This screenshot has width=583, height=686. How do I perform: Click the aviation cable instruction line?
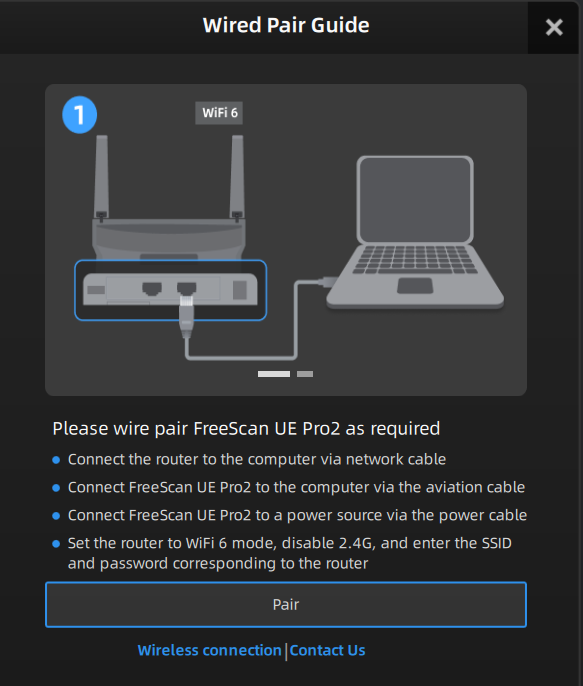tap(296, 487)
